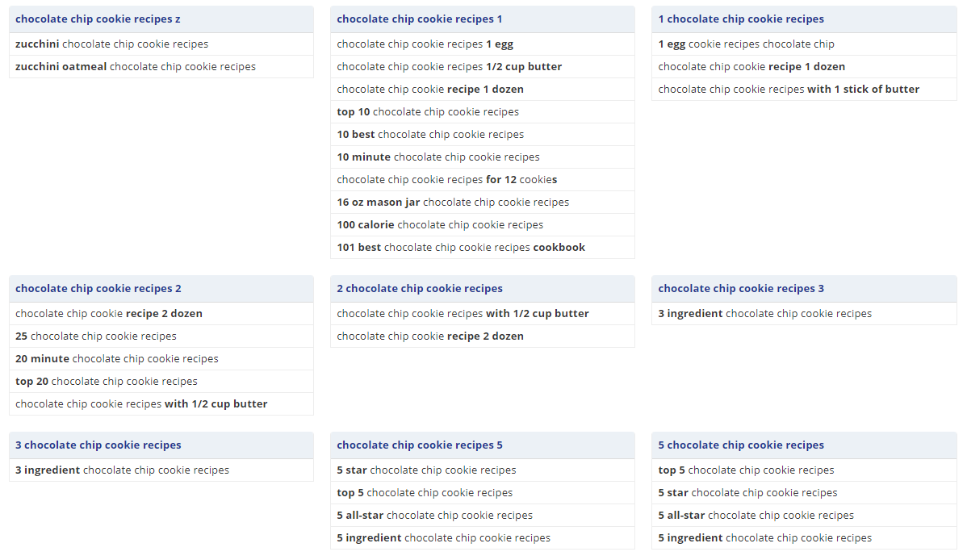Open '101 best chocolate chip cookie recipes cookbook'

tap(461, 248)
